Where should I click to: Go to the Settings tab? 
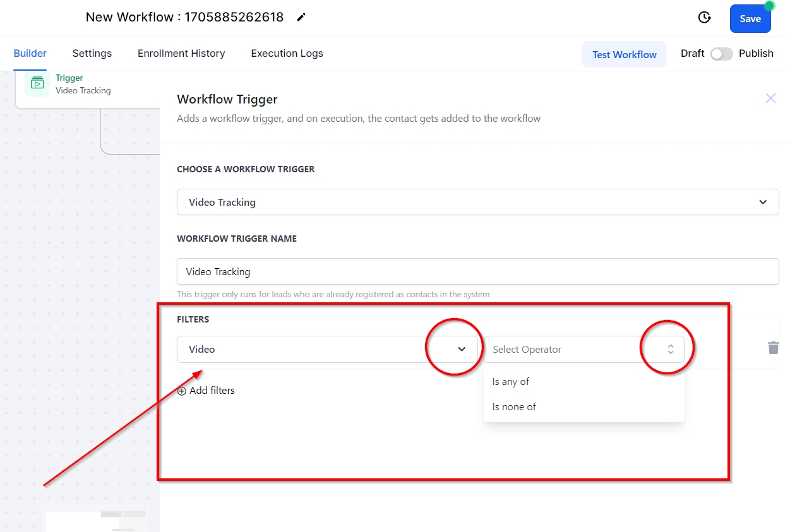point(92,54)
